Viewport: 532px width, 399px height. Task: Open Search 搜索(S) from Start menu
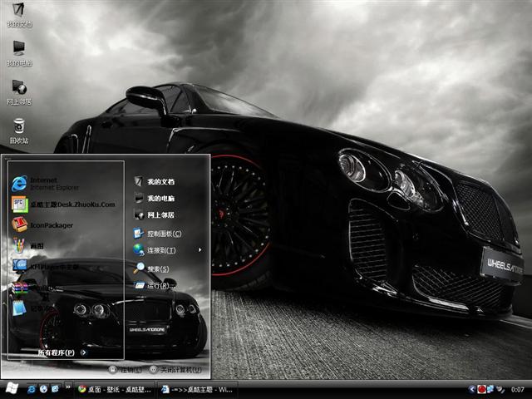[x=151, y=268]
